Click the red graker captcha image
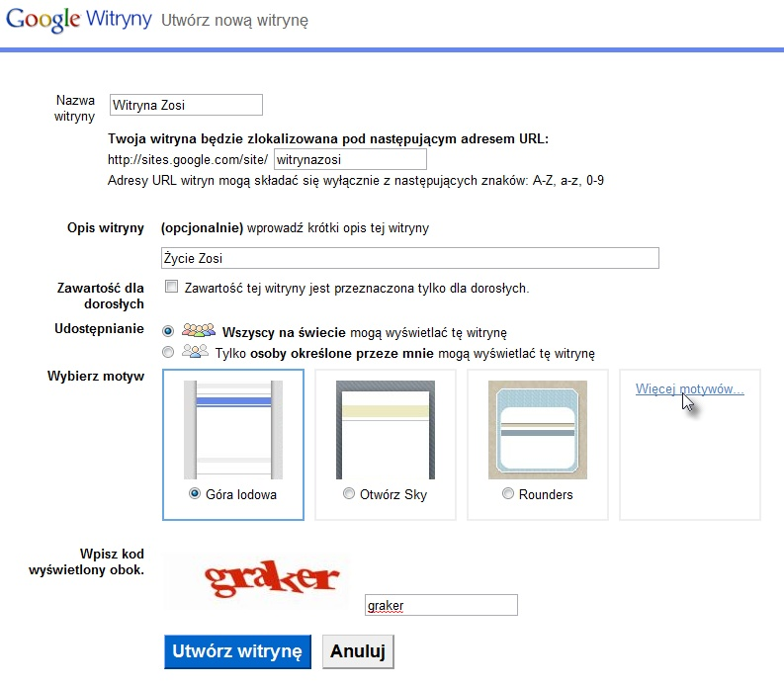784x686 pixels. [x=272, y=578]
